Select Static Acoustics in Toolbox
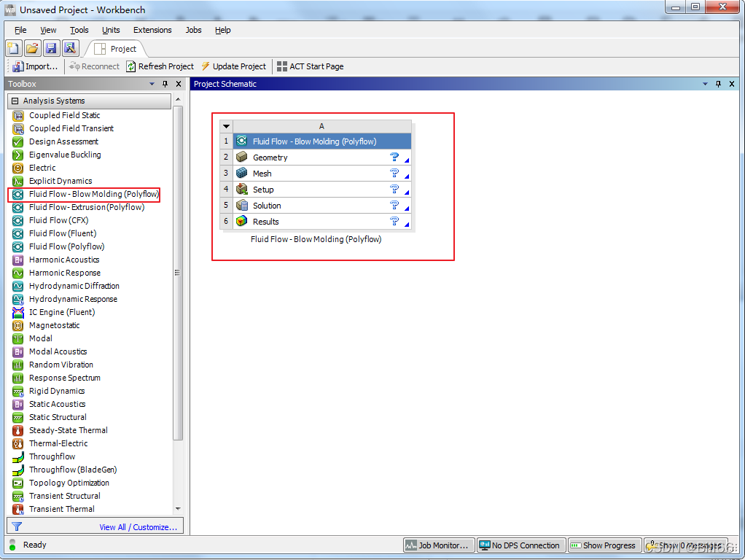Screen dimensions: 745x560 (x=57, y=404)
